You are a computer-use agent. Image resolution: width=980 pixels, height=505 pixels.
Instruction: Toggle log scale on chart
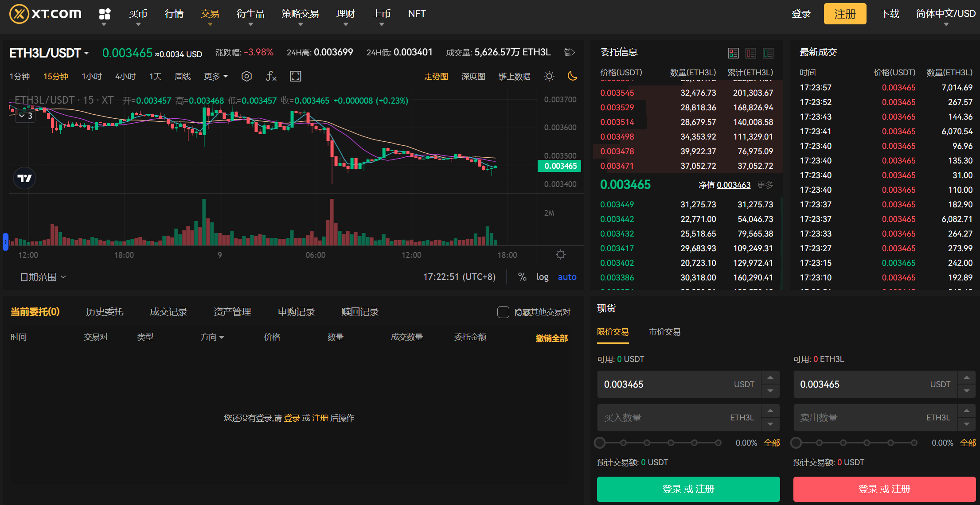click(542, 277)
